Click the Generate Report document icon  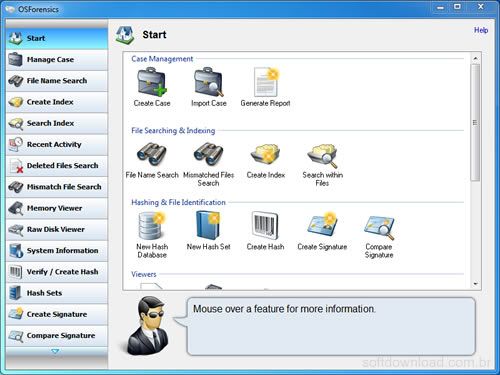click(266, 82)
